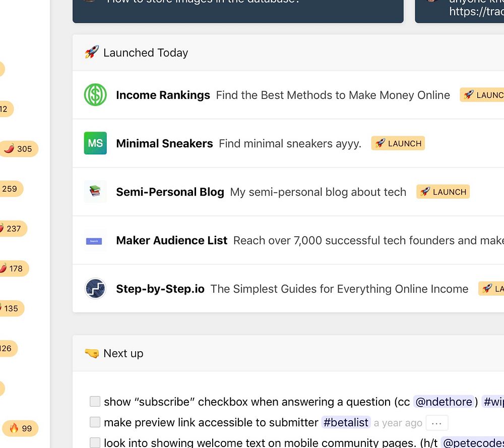This screenshot has width=504, height=448.
Task: Click the fire streak badge showing 99
Action: point(21,428)
